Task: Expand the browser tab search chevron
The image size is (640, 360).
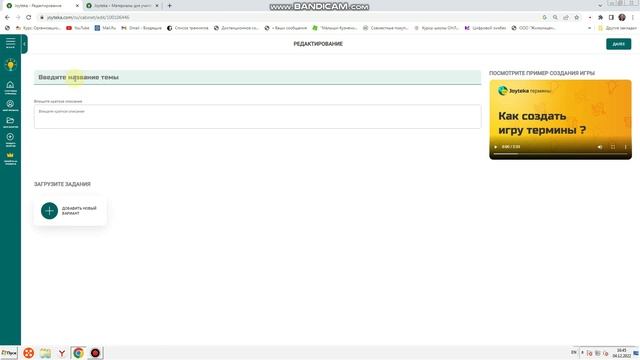Action: pos(600,6)
